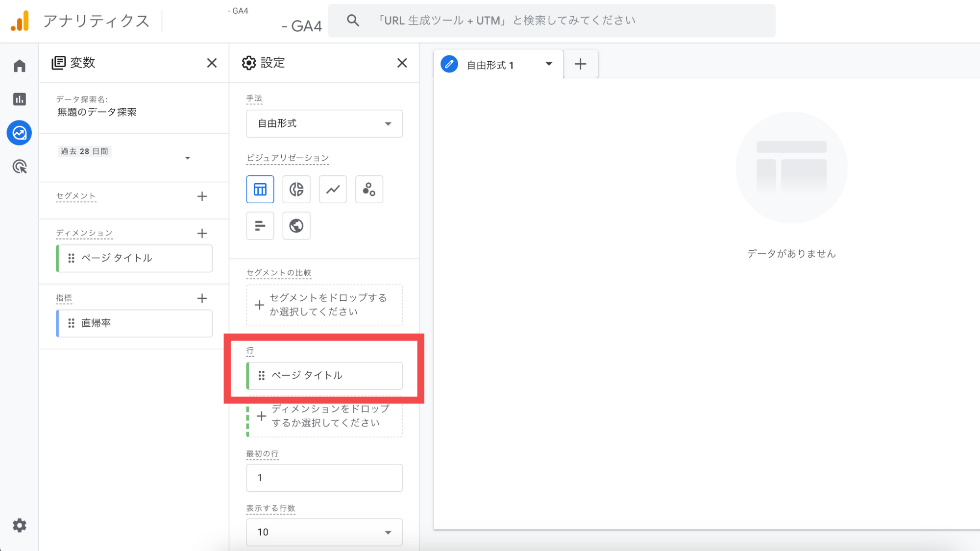Click the pencil icon on 自由形式 1 tab
The image size is (980, 551).
click(x=449, y=64)
